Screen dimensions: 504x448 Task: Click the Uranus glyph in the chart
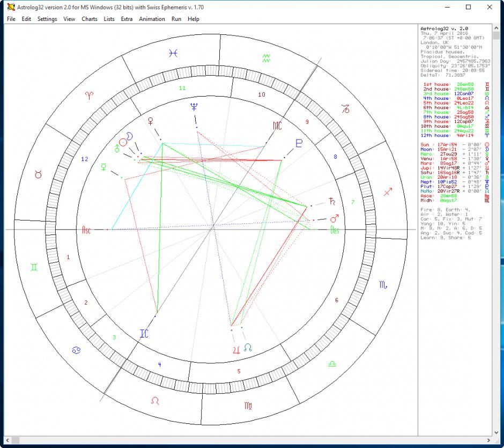click(x=117, y=148)
